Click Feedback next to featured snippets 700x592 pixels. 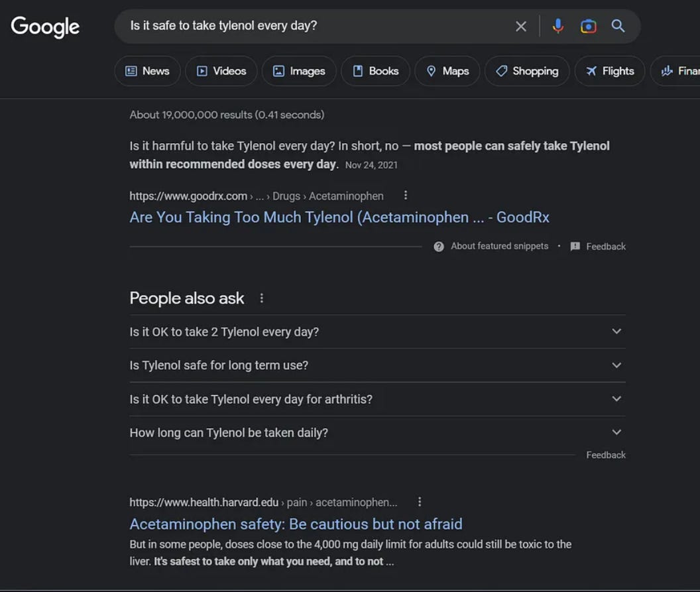tap(605, 247)
